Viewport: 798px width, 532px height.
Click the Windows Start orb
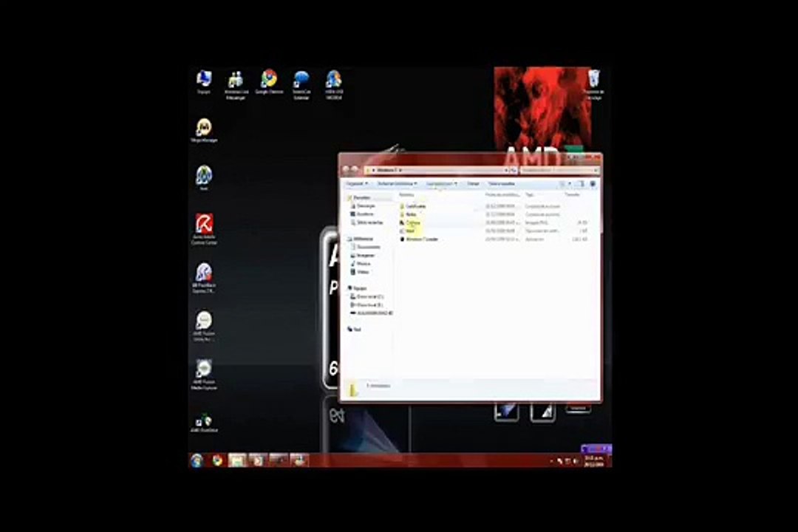pos(197,461)
